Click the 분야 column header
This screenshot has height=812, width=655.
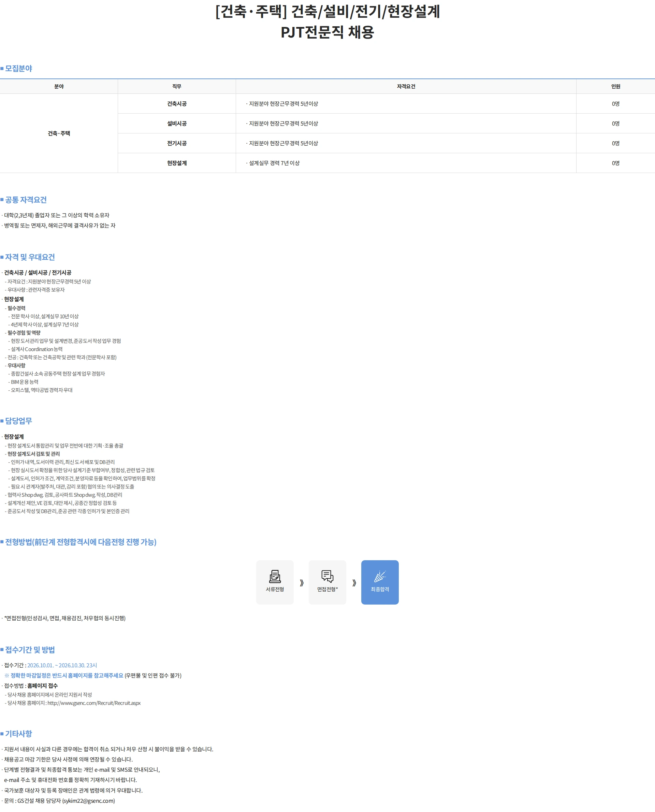coord(59,86)
